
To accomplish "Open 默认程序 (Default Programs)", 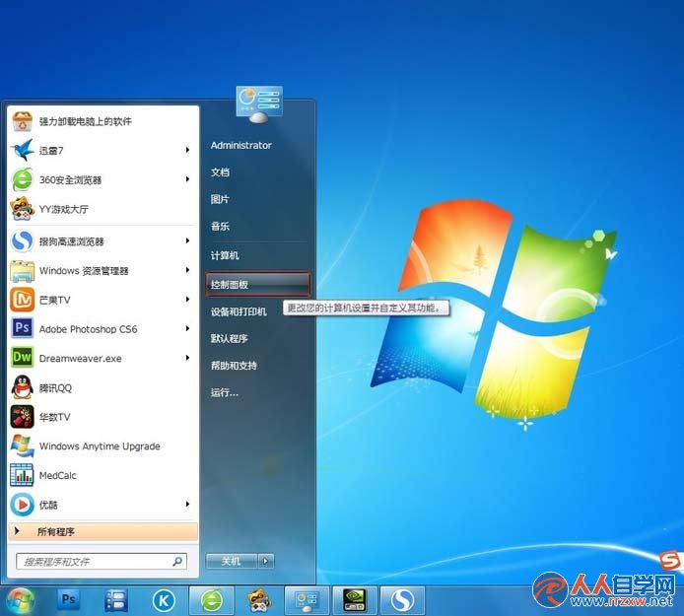I will [230, 338].
